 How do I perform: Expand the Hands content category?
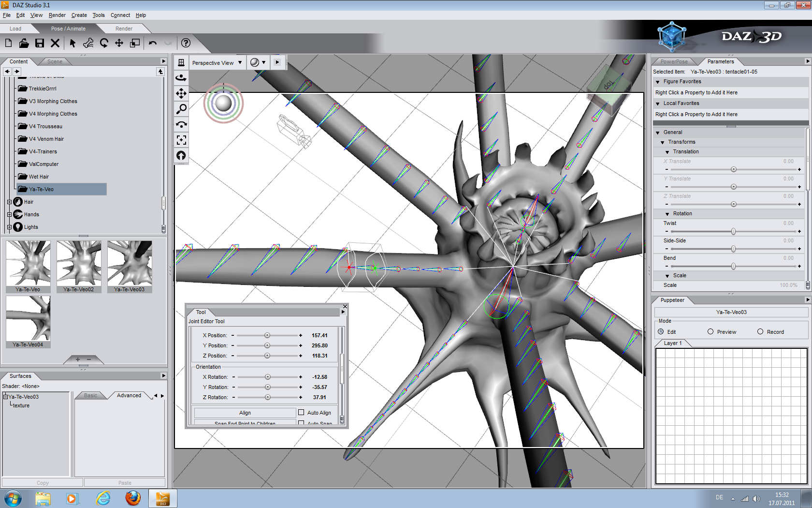(9, 214)
